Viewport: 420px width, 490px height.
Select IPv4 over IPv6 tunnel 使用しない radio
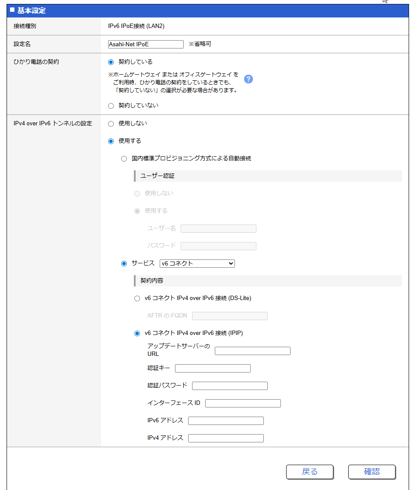pos(111,124)
